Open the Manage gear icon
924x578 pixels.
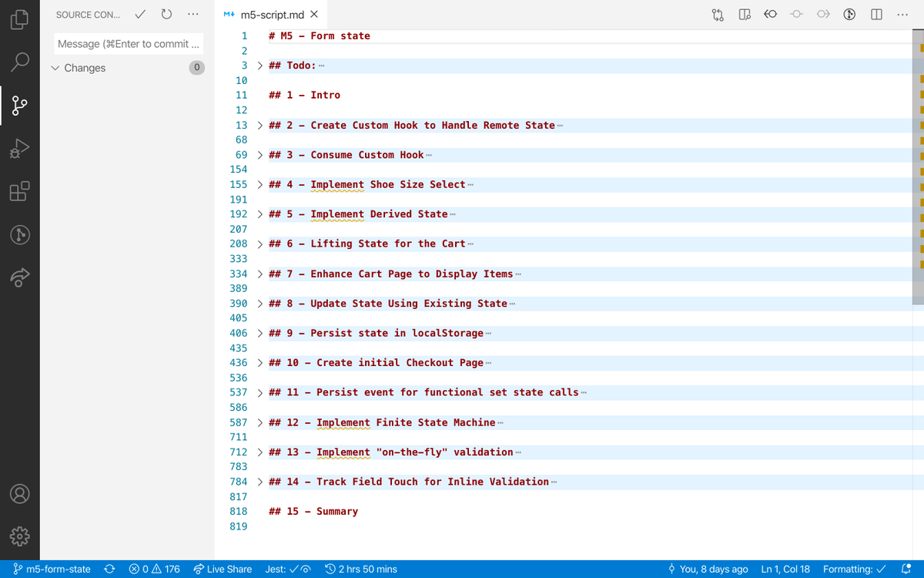pyautogui.click(x=20, y=536)
